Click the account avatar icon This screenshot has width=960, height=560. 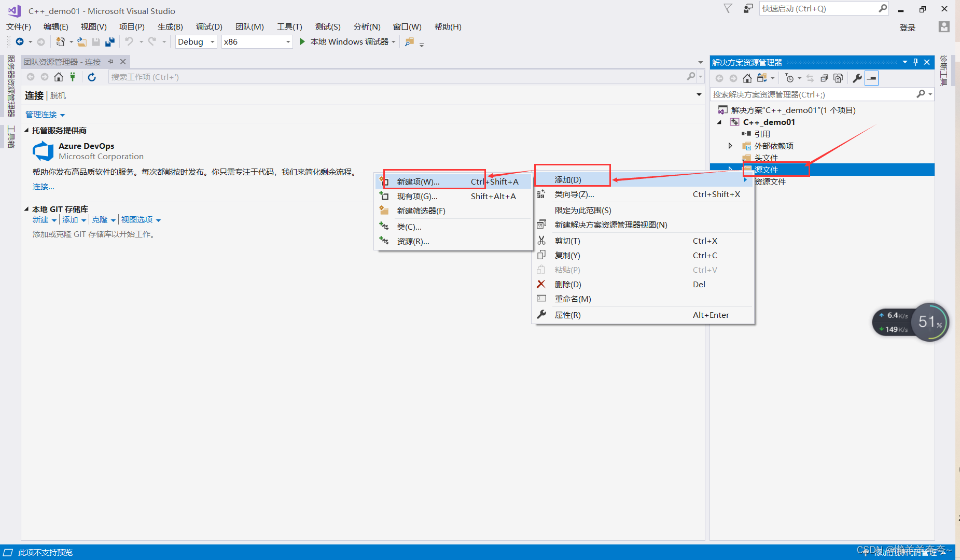coord(944,27)
